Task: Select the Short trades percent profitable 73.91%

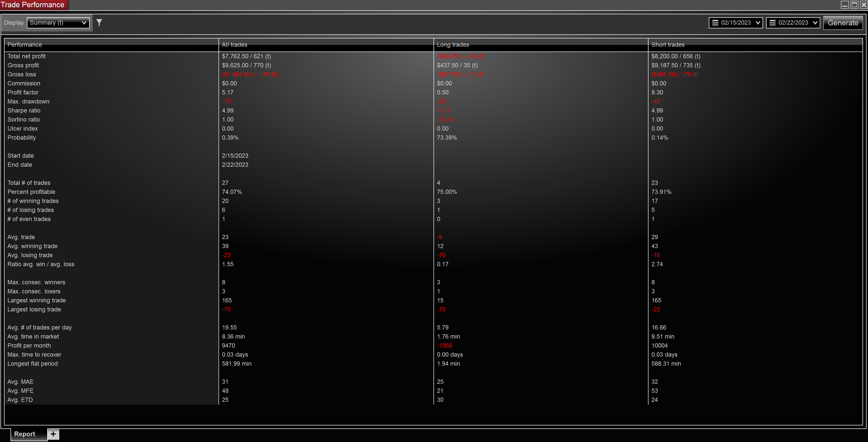Action: click(661, 192)
